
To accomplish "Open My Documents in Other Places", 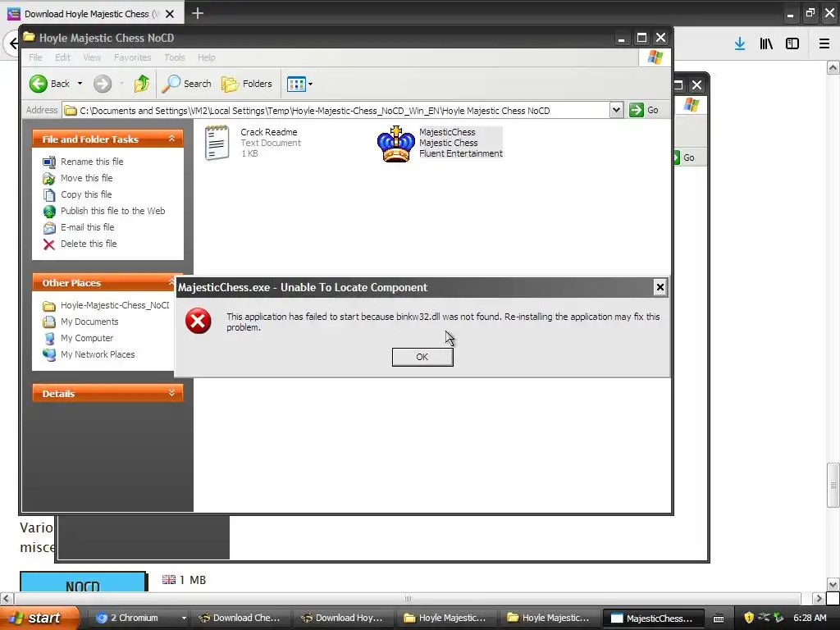I will tap(89, 322).
